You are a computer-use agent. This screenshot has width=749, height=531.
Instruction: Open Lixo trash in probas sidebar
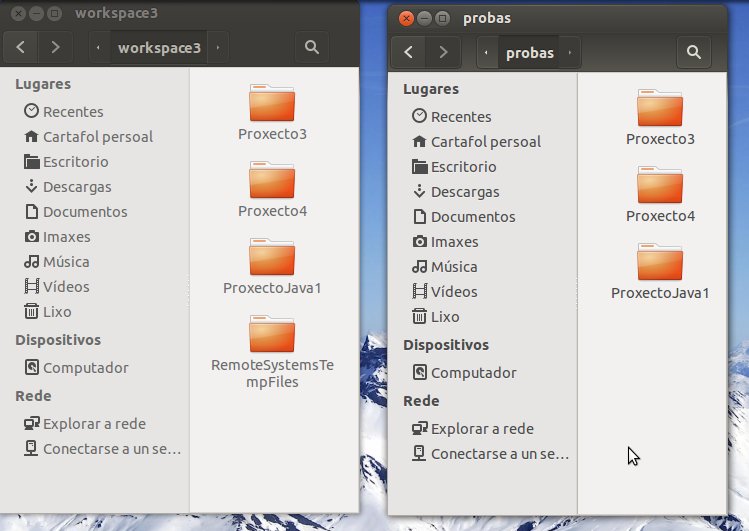pos(435,317)
